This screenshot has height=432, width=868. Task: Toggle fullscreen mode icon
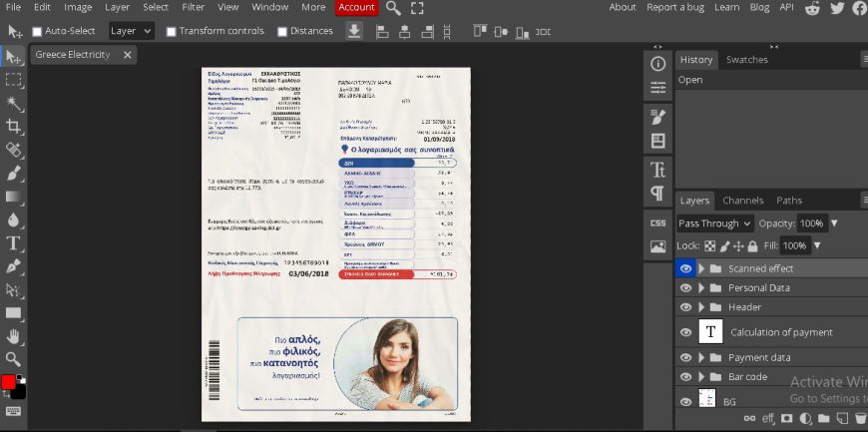(417, 8)
